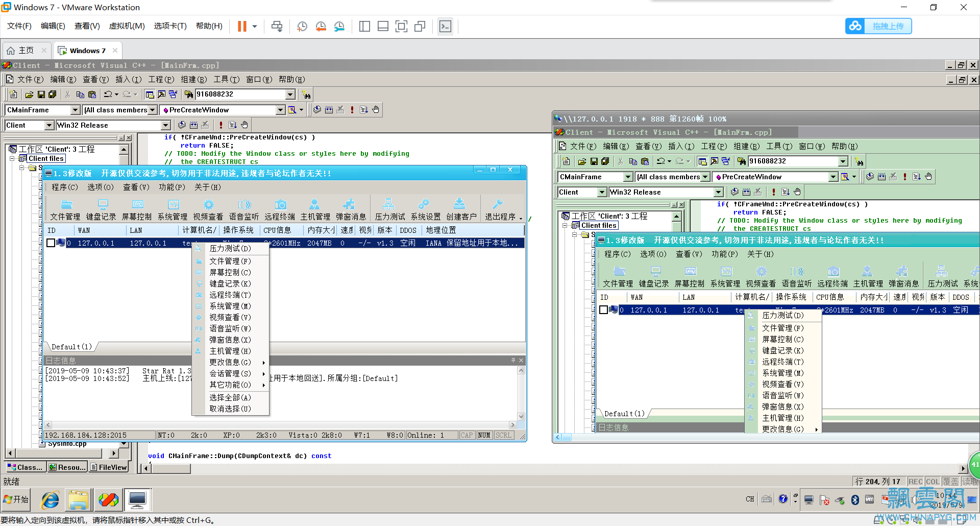
Task: Click the Workspace window toggle icon
Action: click(150, 94)
